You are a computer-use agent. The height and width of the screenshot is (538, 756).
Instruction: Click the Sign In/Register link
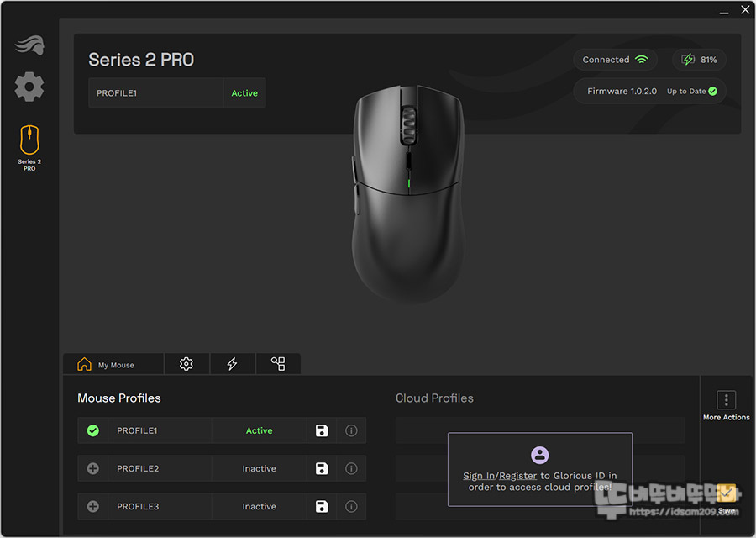tap(500, 476)
